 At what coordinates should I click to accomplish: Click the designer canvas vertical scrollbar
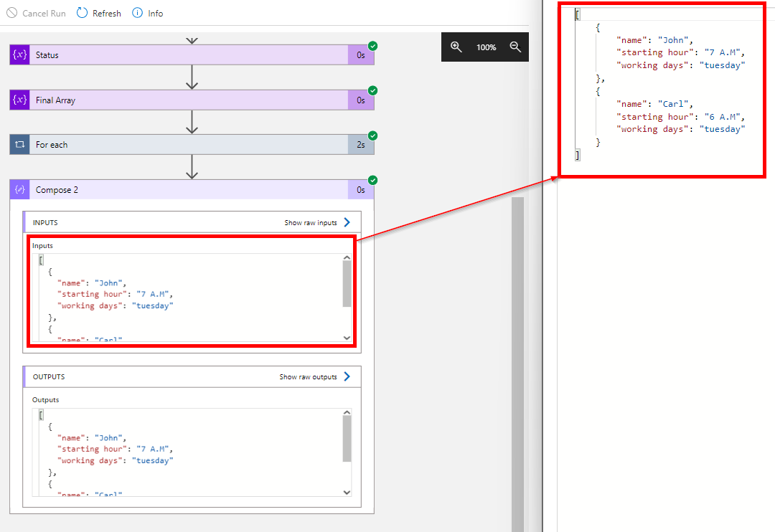coord(517,364)
